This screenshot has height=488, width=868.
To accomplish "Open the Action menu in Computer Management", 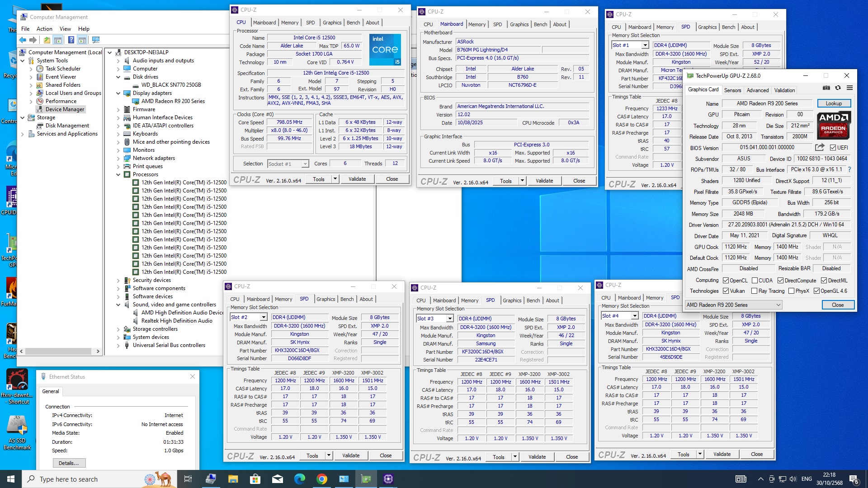I will click(x=44, y=28).
